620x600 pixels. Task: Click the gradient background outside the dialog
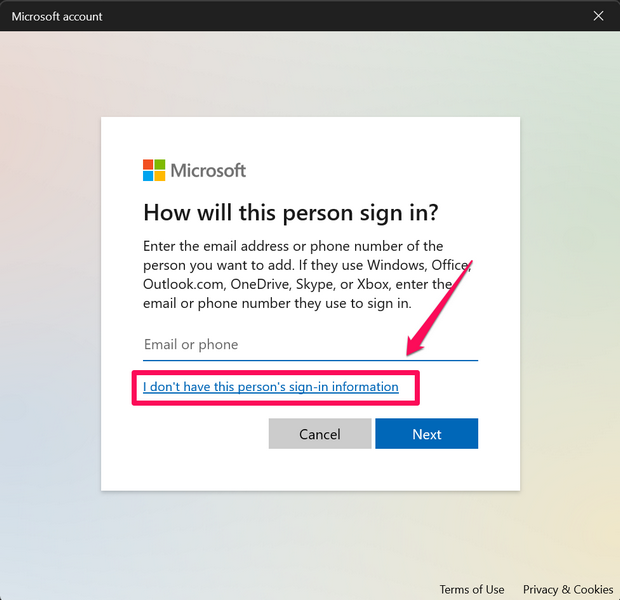(x=50, y=300)
